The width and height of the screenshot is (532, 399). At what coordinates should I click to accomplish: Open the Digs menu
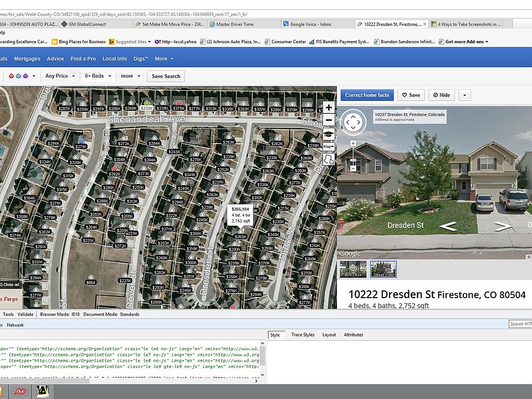(140, 59)
